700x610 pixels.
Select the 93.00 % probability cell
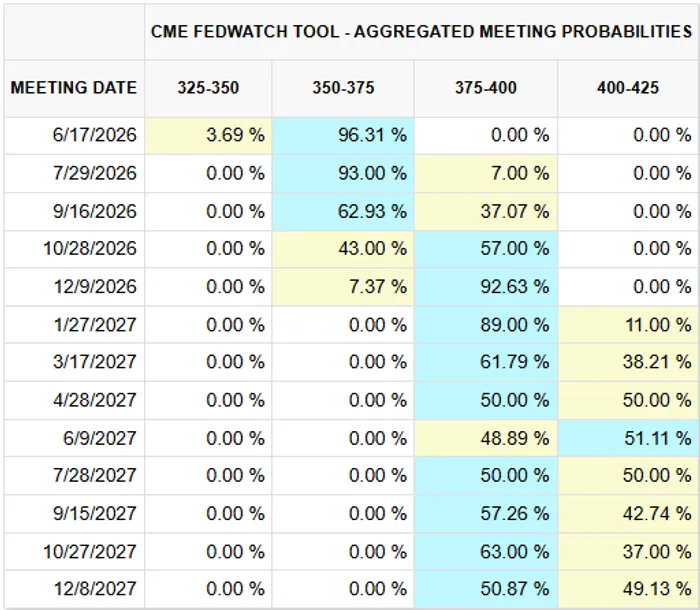343,174
